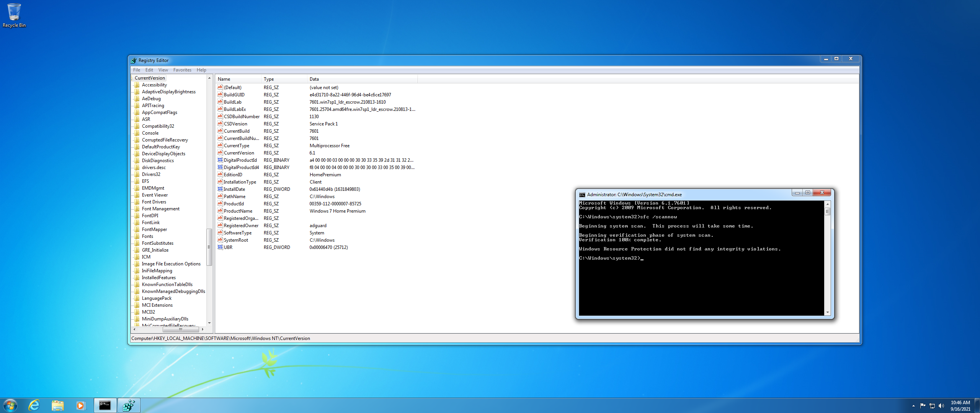Select the RegisteredOwner value name
Screen dimensions: 980x413
point(241,226)
